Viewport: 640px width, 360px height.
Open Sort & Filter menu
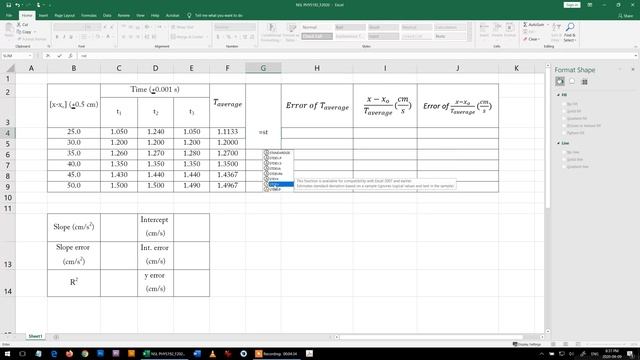pyautogui.click(x=556, y=32)
